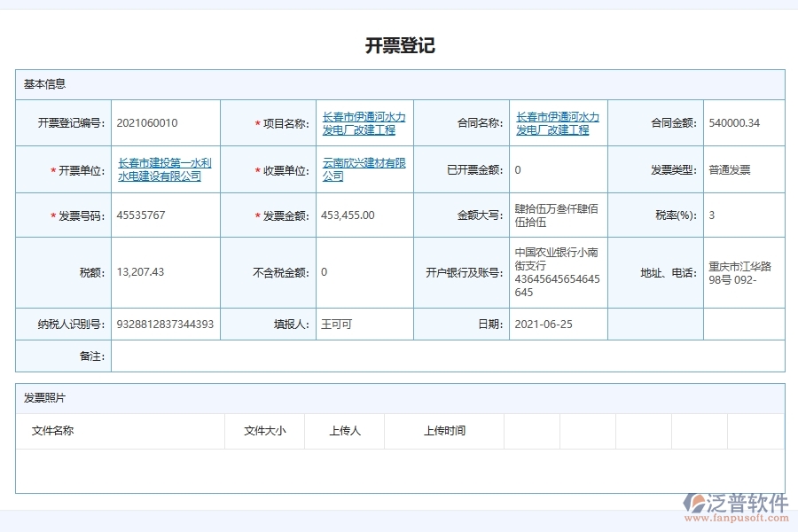Image resolution: width=798 pixels, height=532 pixels.
Task: Select the 发票照片 section header
Action: 42,398
